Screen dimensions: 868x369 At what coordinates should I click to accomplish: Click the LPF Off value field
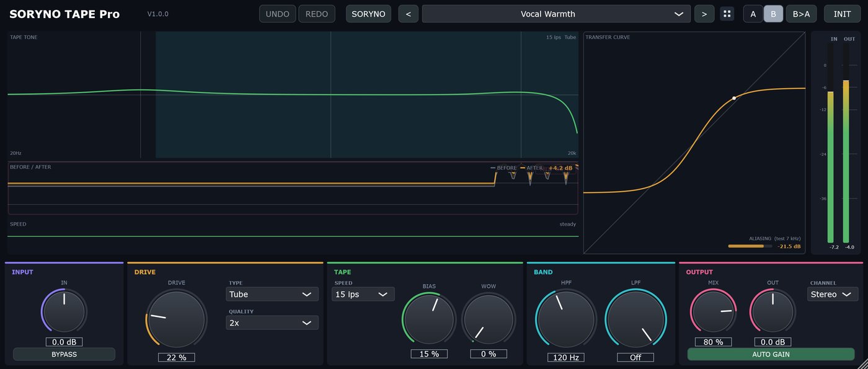click(x=635, y=357)
